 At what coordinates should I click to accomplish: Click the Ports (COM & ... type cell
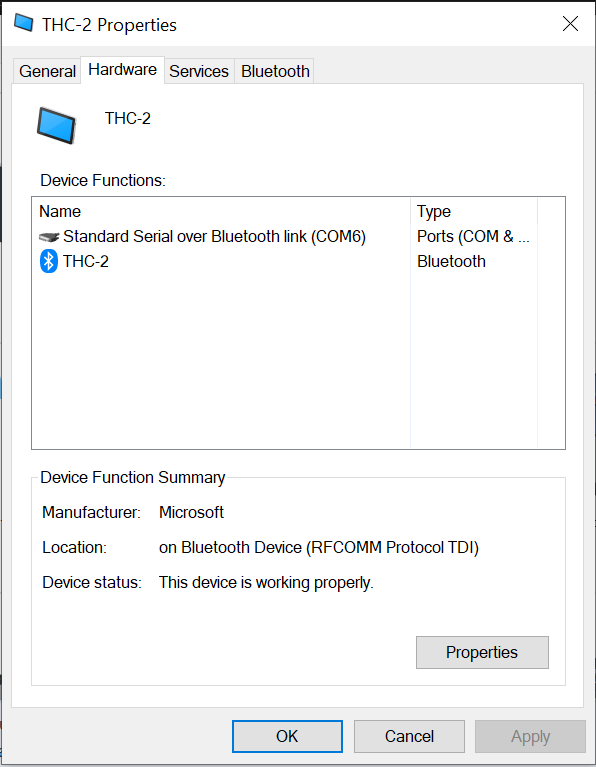coord(473,237)
